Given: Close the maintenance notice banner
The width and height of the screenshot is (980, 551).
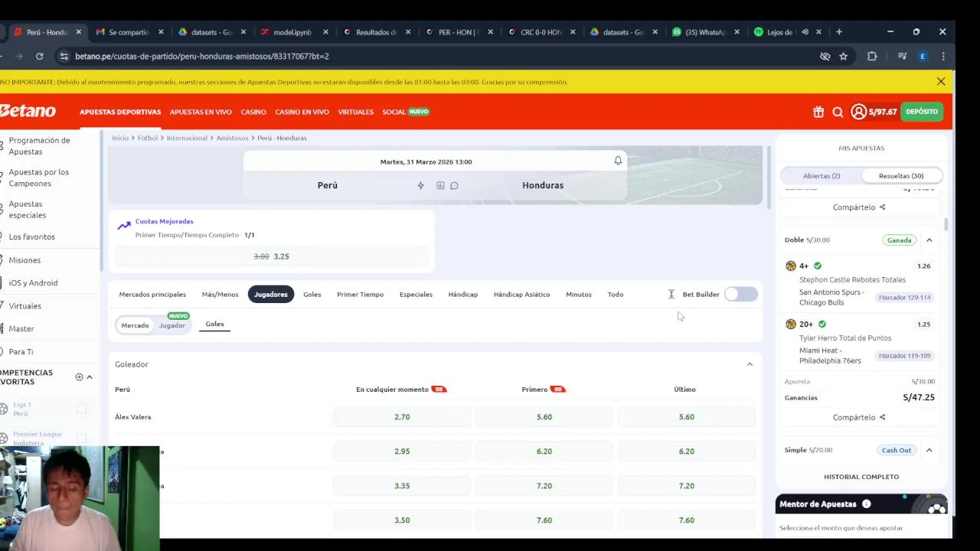Looking at the screenshot, I should [x=941, y=81].
